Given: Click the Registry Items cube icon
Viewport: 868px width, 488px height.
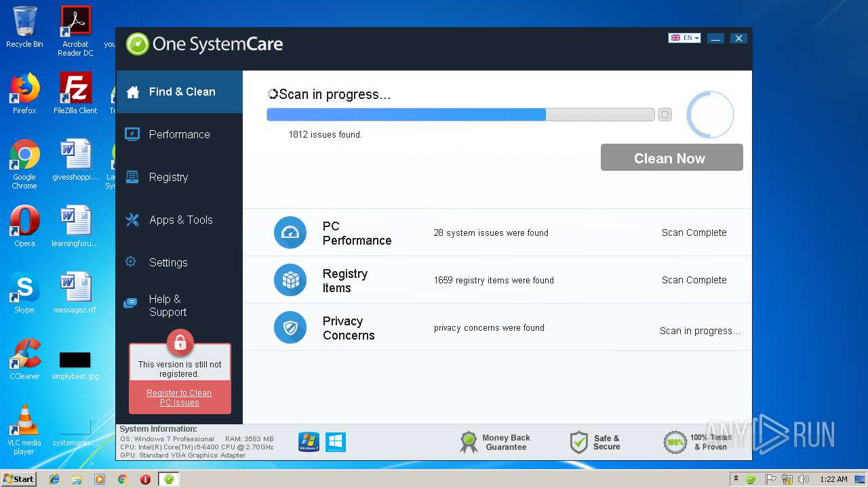Looking at the screenshot, I should pyautogui.click(x=290, y=280).
